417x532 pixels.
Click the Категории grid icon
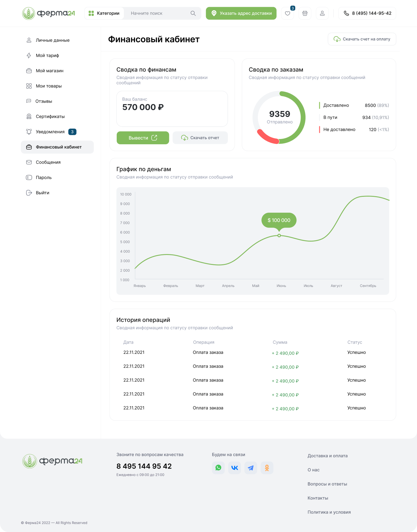91,13
